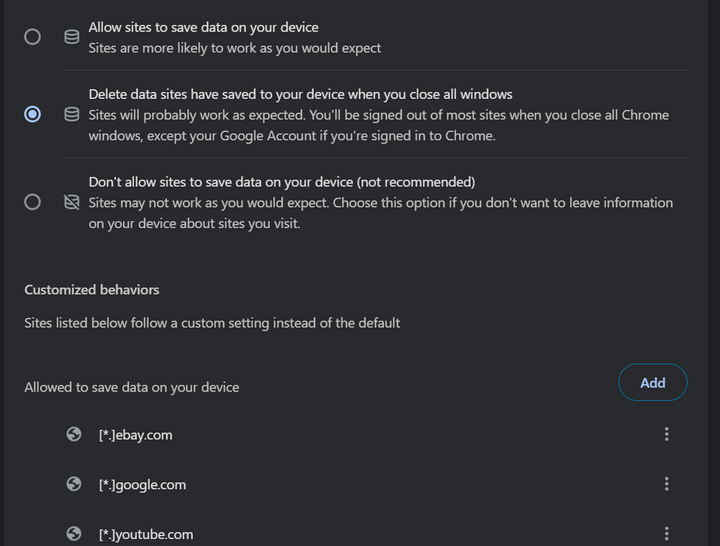
Task: Click crossed-out database icon for Don't allow
Action: (72, 202)
